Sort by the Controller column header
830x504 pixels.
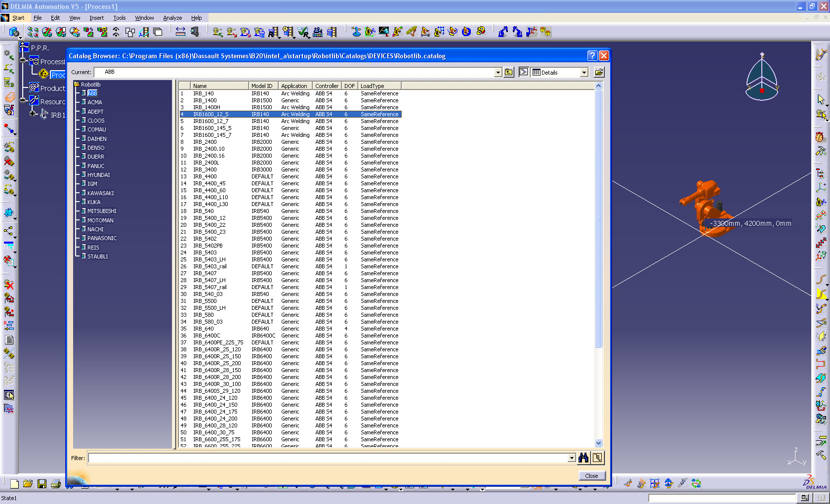[327, 86]
